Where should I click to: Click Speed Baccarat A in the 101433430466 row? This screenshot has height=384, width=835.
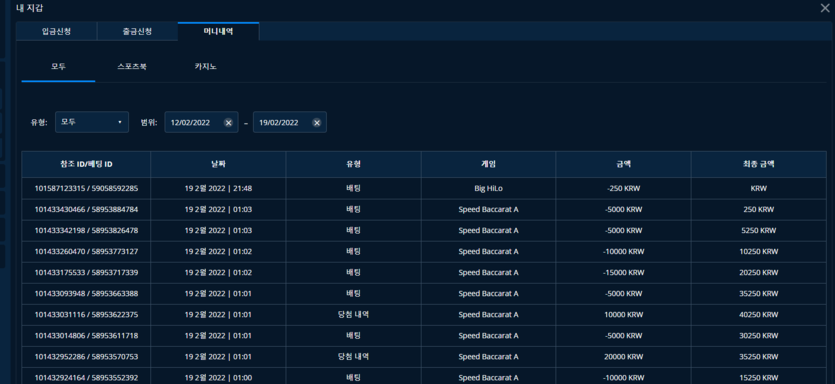point(488,210)
